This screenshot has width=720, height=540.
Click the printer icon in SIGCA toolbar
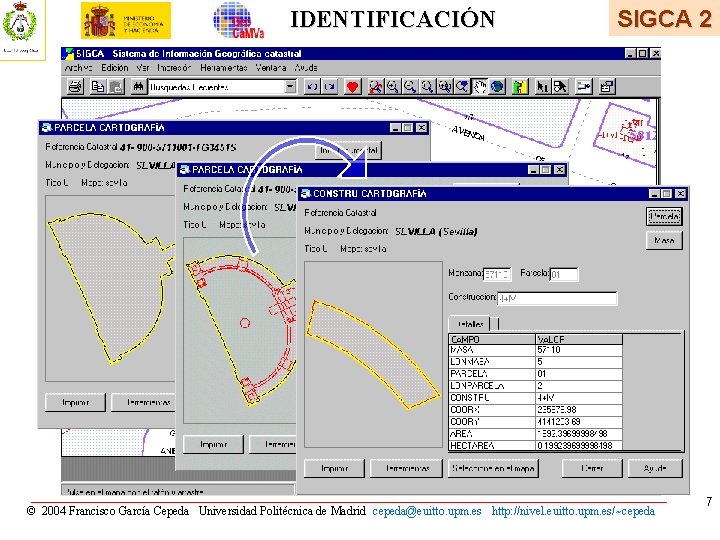coord(75,86)
